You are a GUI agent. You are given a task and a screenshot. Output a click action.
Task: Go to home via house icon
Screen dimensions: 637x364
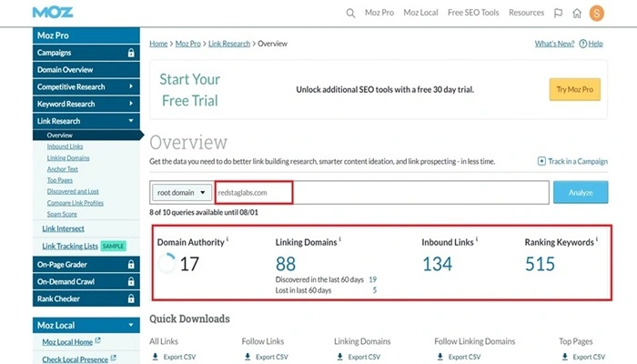coord(577,13)
